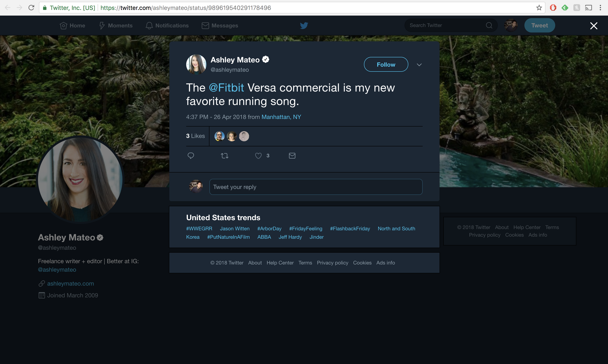
Task: Click the third liker's avatar
Action: (244, 136)
